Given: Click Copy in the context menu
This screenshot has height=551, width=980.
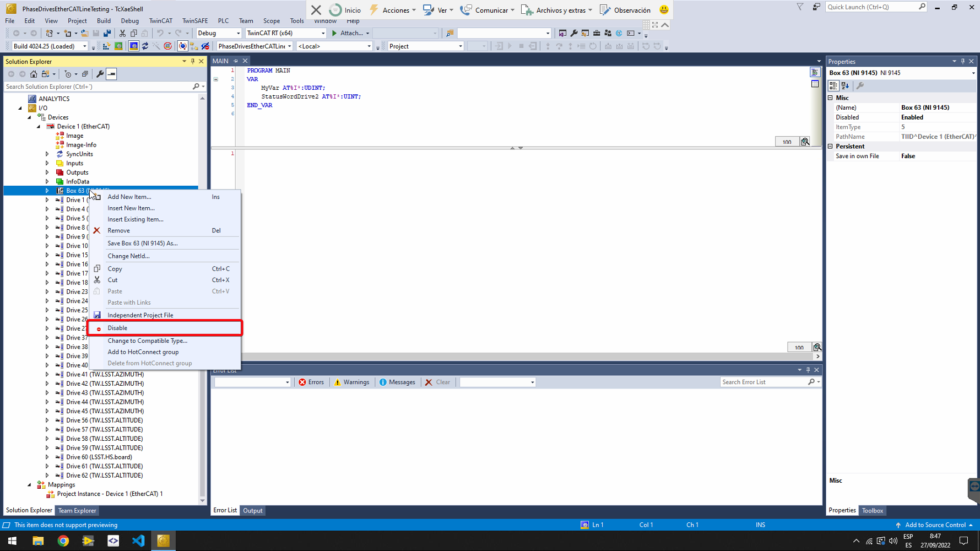Looking at the screenshot, I should (x=165, y=269).
